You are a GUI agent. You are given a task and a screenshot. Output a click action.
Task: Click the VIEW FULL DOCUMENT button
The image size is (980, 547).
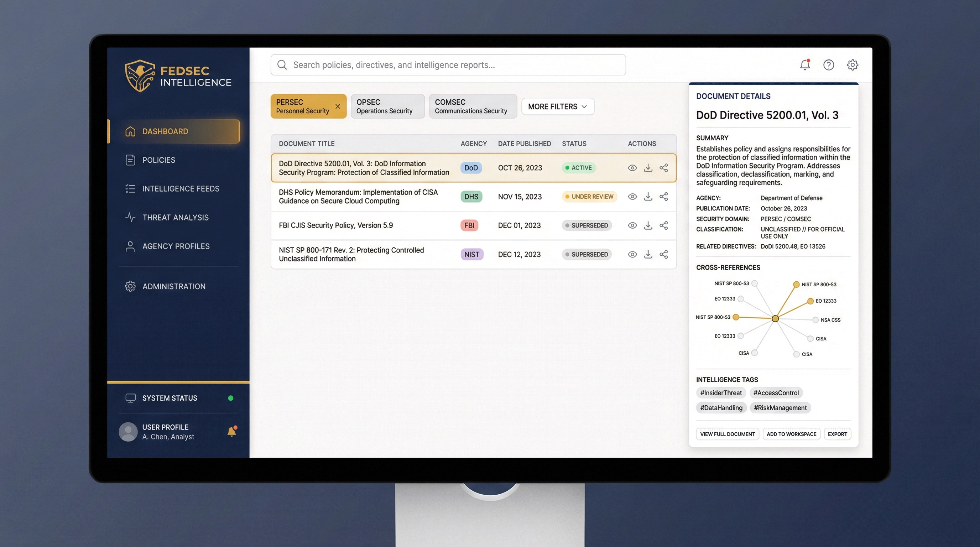pos(727,434)
